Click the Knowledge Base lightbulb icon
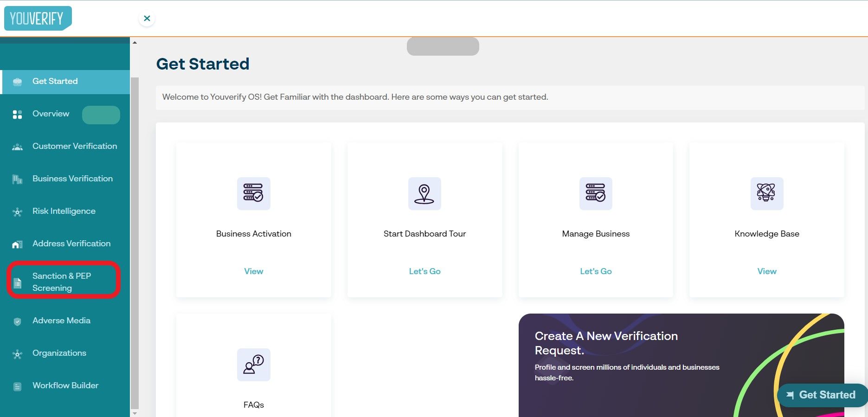The image size is (868, 417). click(x=767, y=193)
